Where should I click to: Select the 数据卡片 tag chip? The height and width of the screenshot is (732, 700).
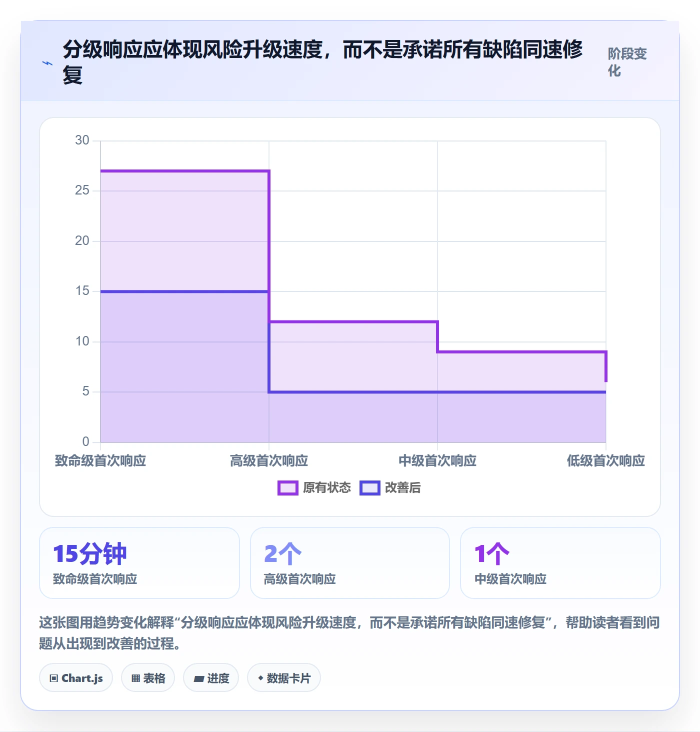tap(284, 678)
